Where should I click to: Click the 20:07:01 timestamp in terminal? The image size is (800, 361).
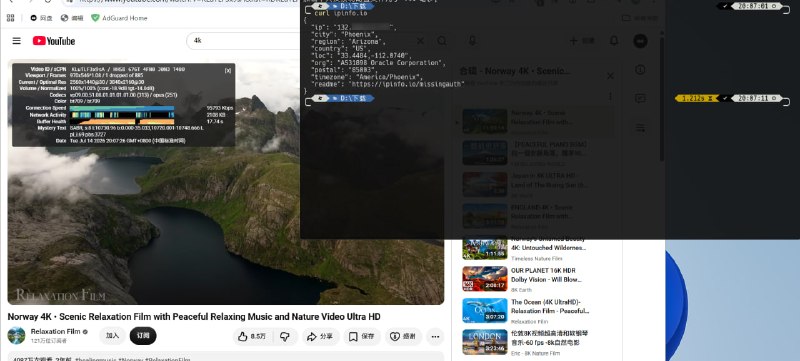point(757,6)
